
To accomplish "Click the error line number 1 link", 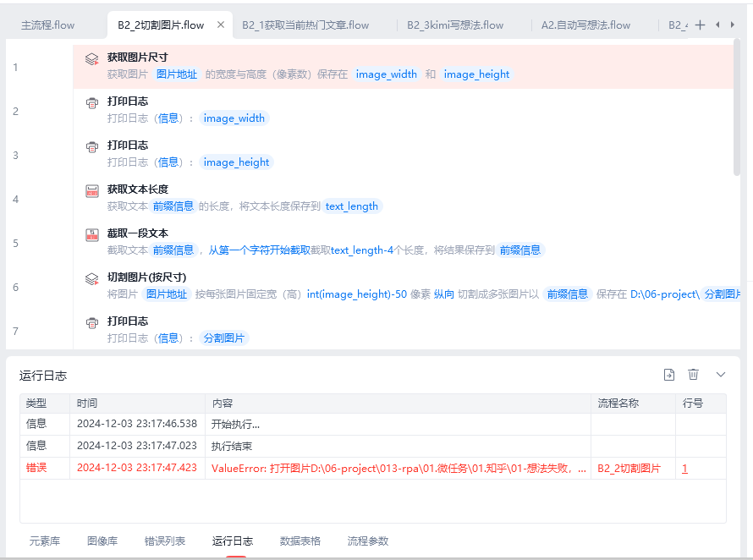I will coord(684,469).
